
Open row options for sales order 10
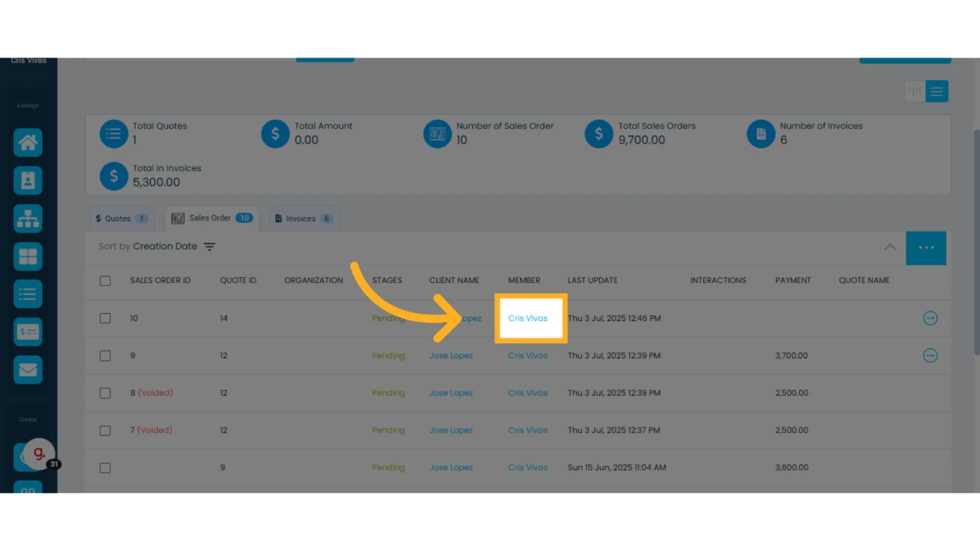click(x=930, y=318)
